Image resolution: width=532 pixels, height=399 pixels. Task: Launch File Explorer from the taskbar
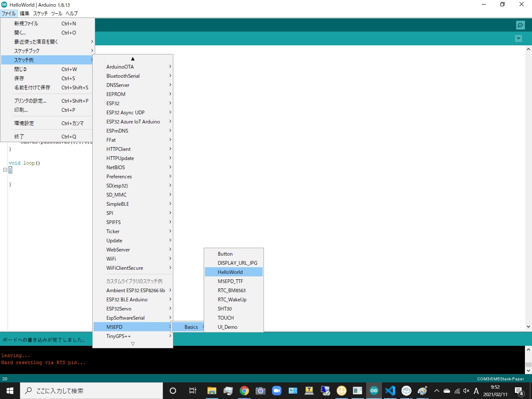point(212,391)
